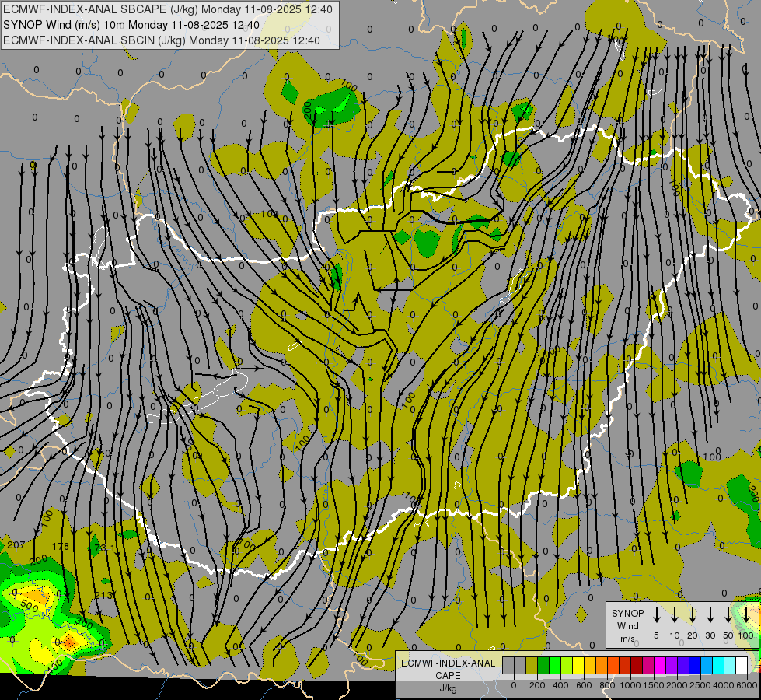Click the 300 contour label on the map
Image resolution: width=761 pixels, height=700 pixels.
[x=85, y=622]
